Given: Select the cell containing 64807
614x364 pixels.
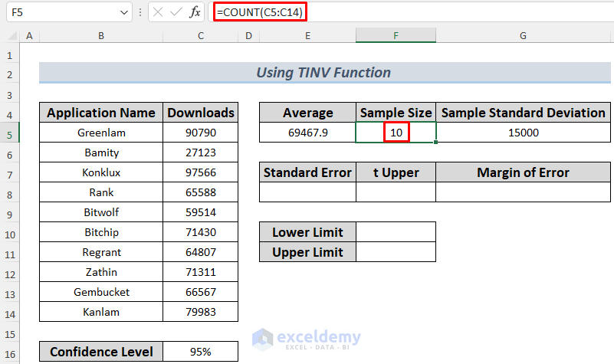Looking at the screenshot, I should click(201, 252).
